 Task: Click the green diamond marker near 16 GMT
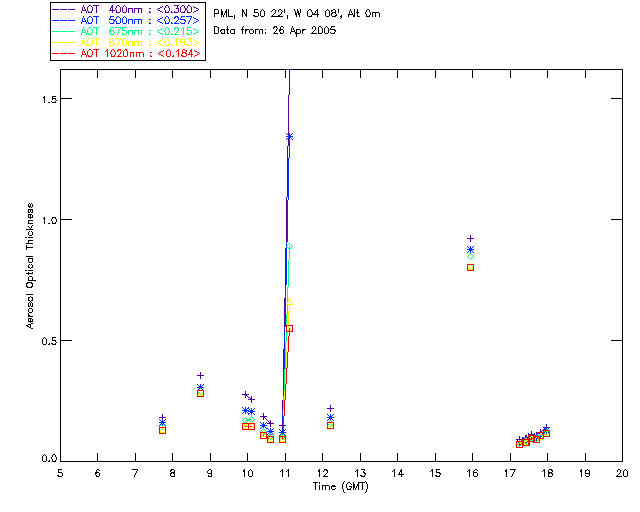[x=471, y=257]
